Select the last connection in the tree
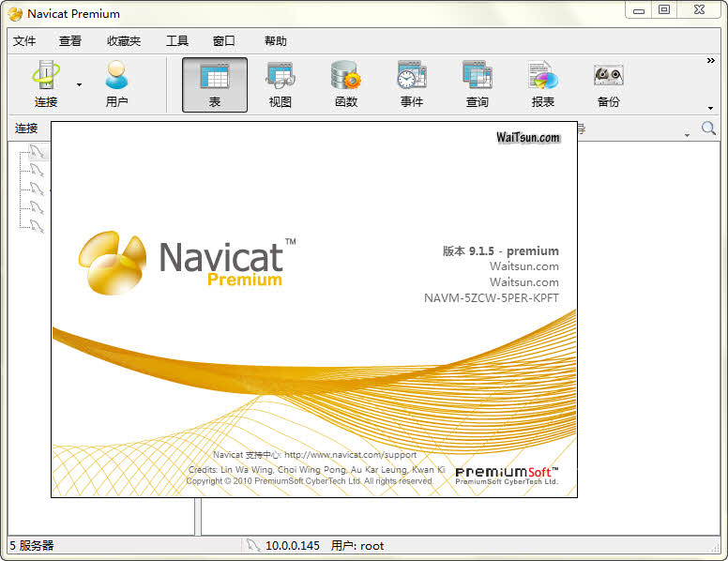Screen dimensions: 728x561 click(x=36, y=225)
